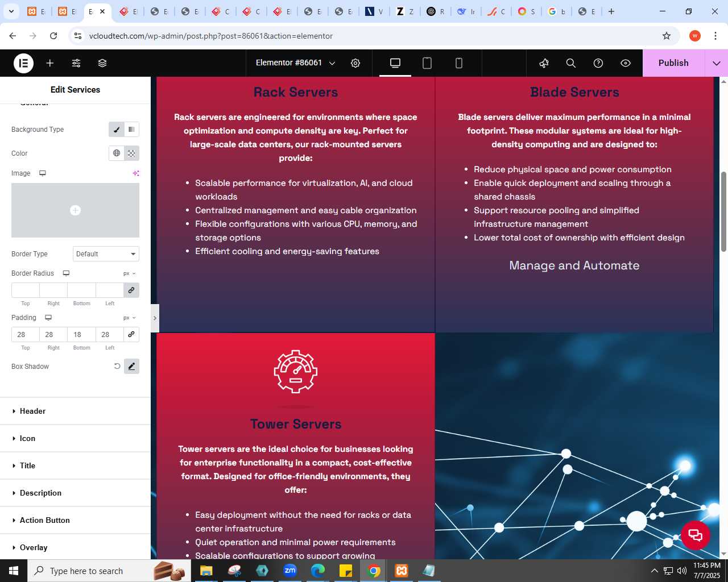Change the Padding px unit
The image size is (728, 582).
point(130,318)
